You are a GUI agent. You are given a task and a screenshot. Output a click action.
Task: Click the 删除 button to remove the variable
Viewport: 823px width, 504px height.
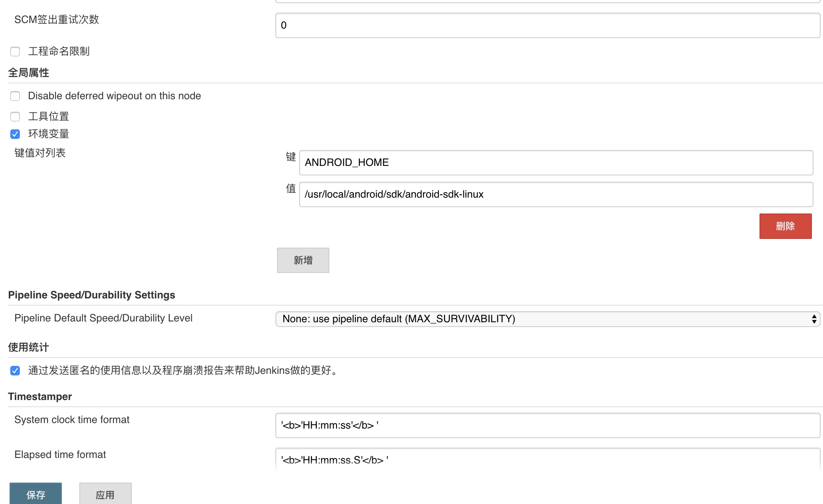point(785,226)
